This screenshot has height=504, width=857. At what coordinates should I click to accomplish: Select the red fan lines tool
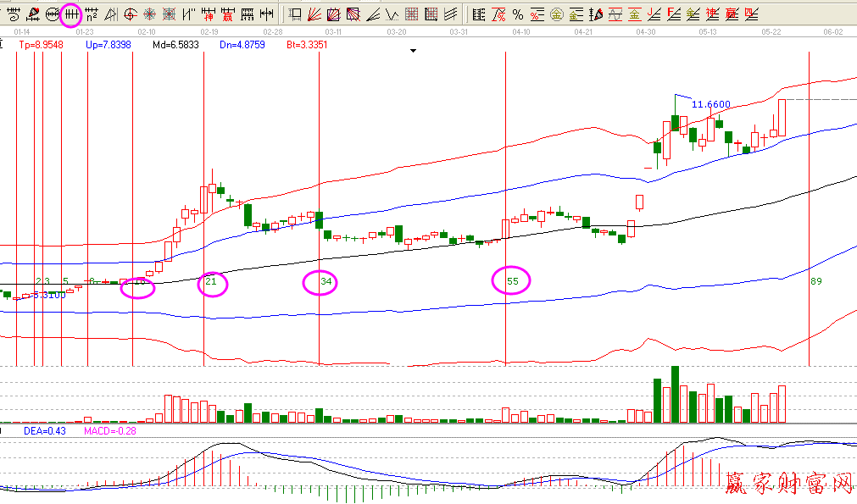point(314,14)
